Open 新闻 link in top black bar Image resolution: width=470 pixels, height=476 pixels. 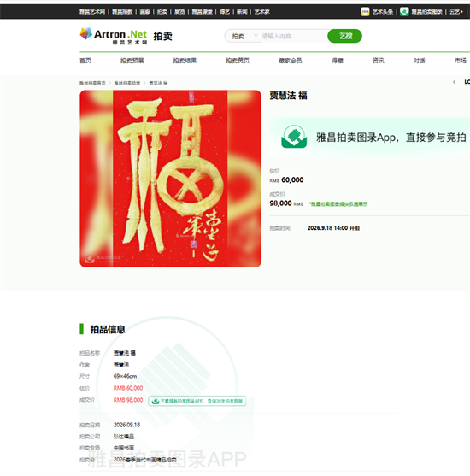[242, 12]
